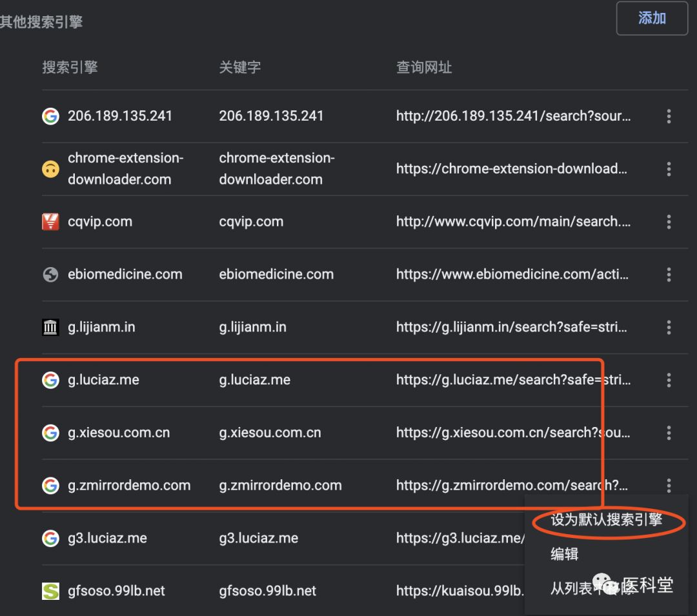This screenshot has width=697, height=616.
Task: Click URL https://g.xiesou.com.cn/search?sou...
Action: tap(513, 433)
